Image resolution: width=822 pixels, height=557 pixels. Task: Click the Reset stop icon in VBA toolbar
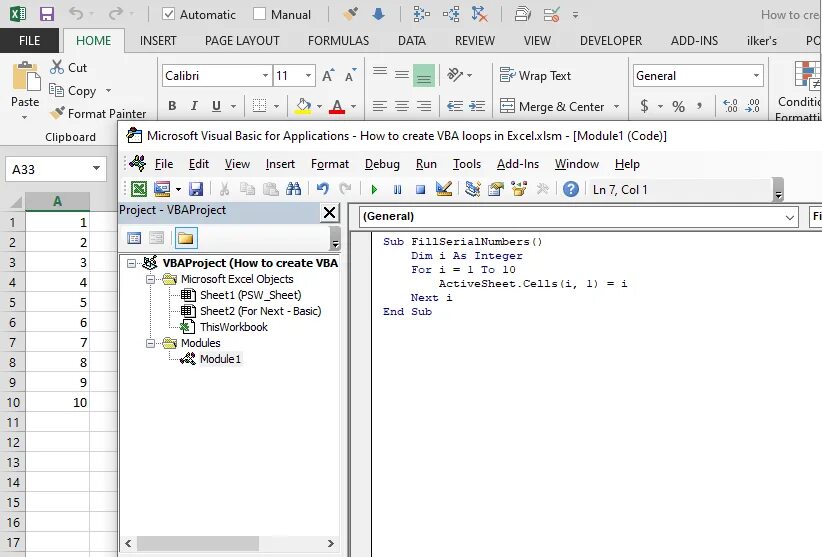(420, 189)
